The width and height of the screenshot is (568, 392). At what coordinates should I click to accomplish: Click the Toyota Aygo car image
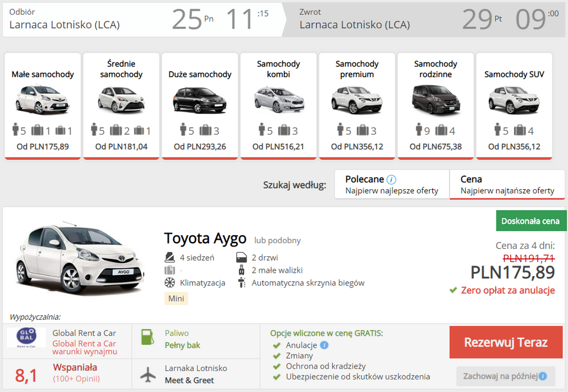pyautogui.click(x=80, y=257)
